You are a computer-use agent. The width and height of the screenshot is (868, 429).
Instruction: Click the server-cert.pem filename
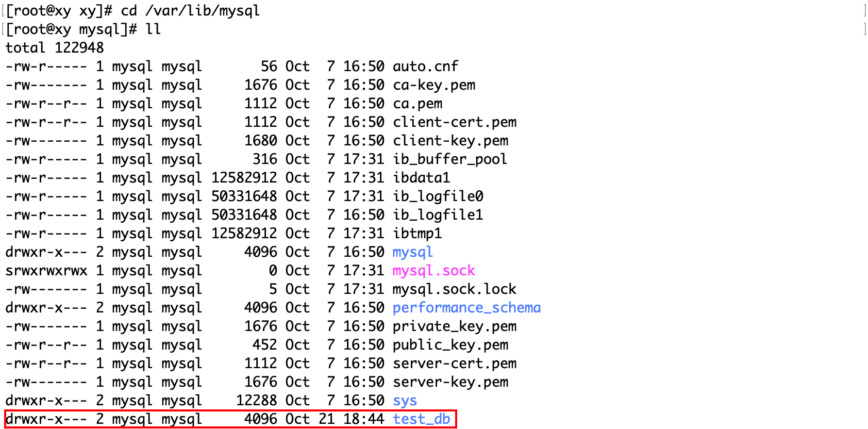455,363
